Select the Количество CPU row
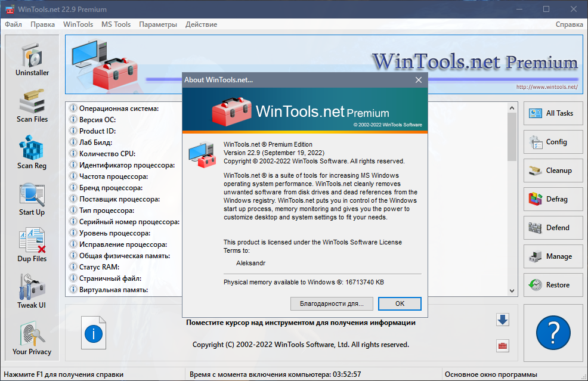 point(103,154)
